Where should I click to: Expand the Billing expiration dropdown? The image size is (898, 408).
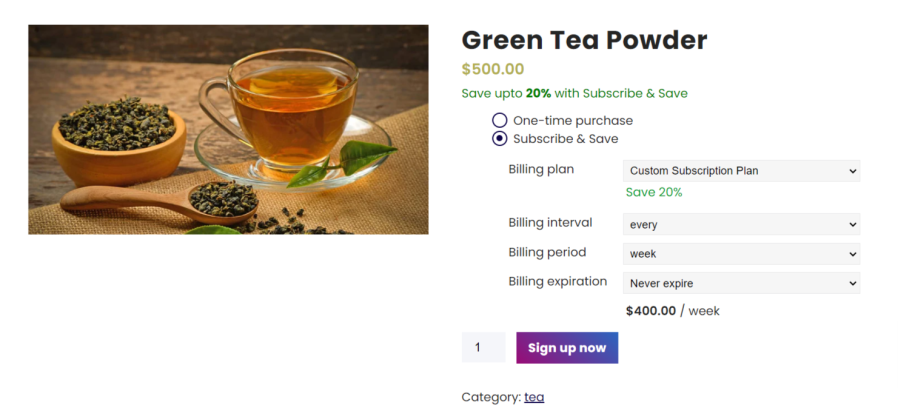pyautogui.click(x=741, y=283)
